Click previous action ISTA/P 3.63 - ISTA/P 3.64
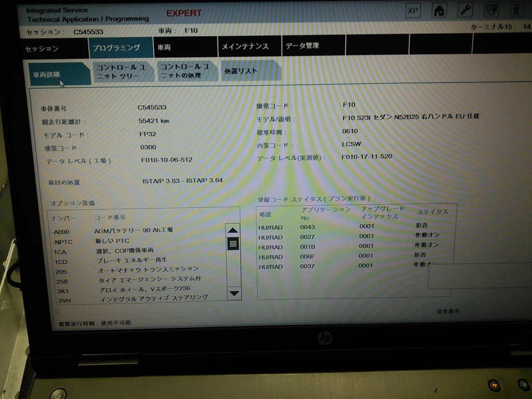 [x=182, y=180]
